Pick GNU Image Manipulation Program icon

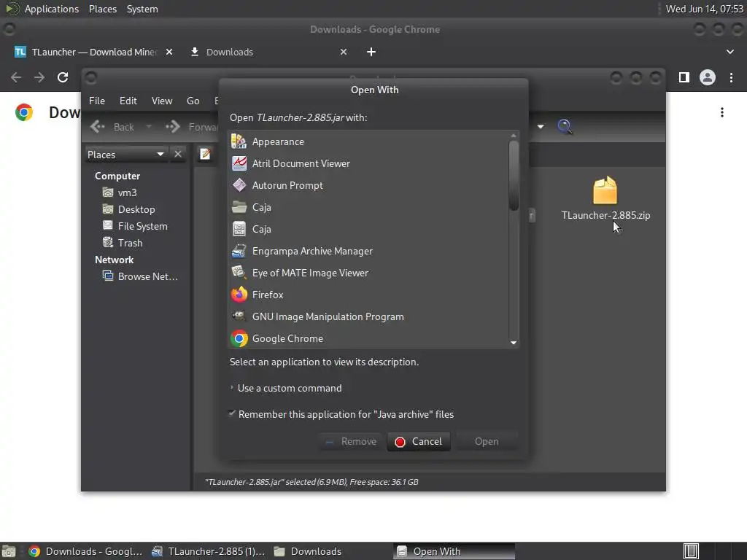(x=239, y=316)
